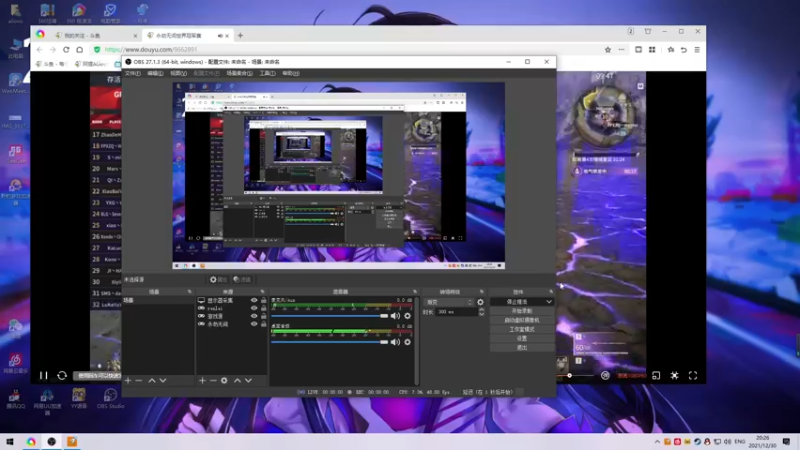Screen dimensions: 800x450
Task: Open 工具(T) menu in OBS
Action: 267,73
